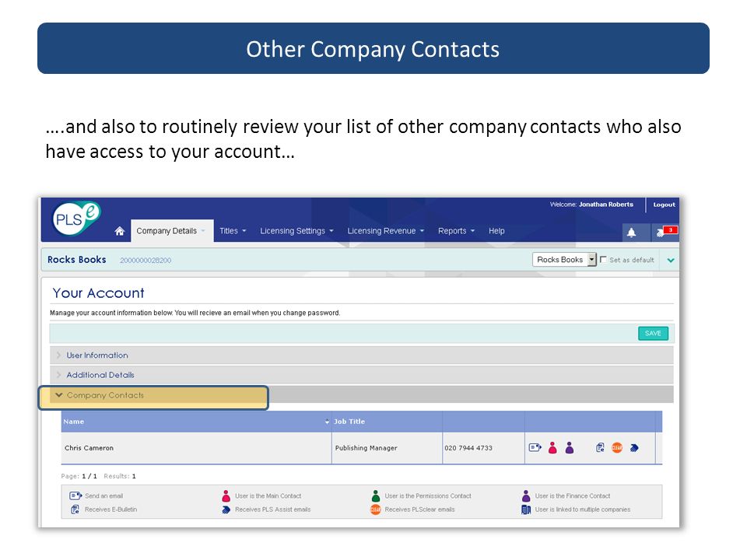Click the Chris Cameron name cell

196,448
